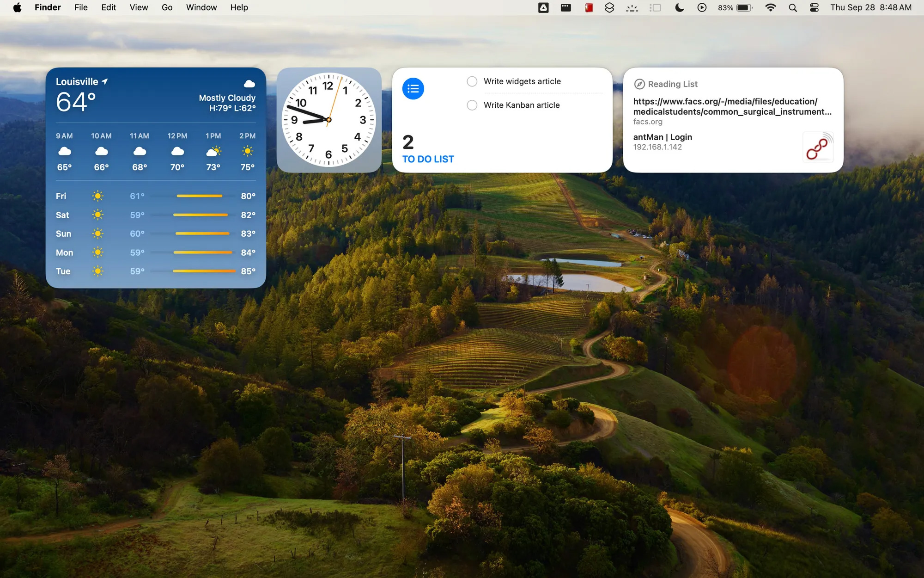Click the Mon high temperature 84°
924x578 pixels.
pyautogui.click(x=248, y=252)
